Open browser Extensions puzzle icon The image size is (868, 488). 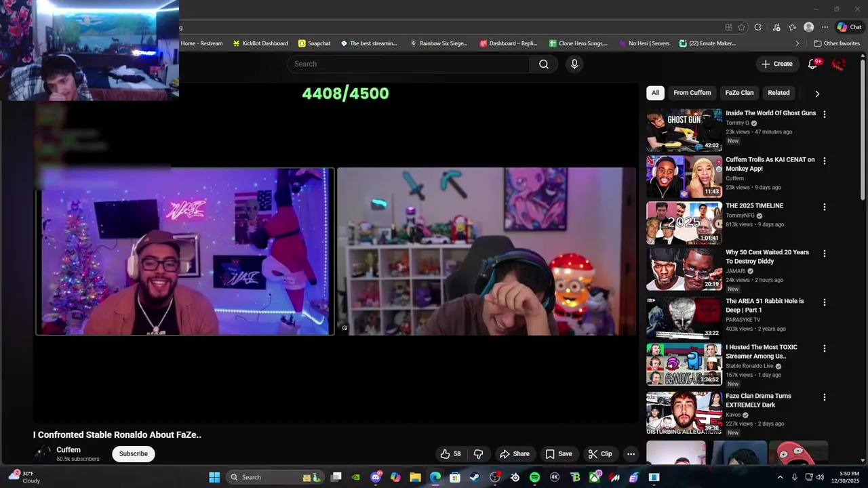click(x=758, y=27)
